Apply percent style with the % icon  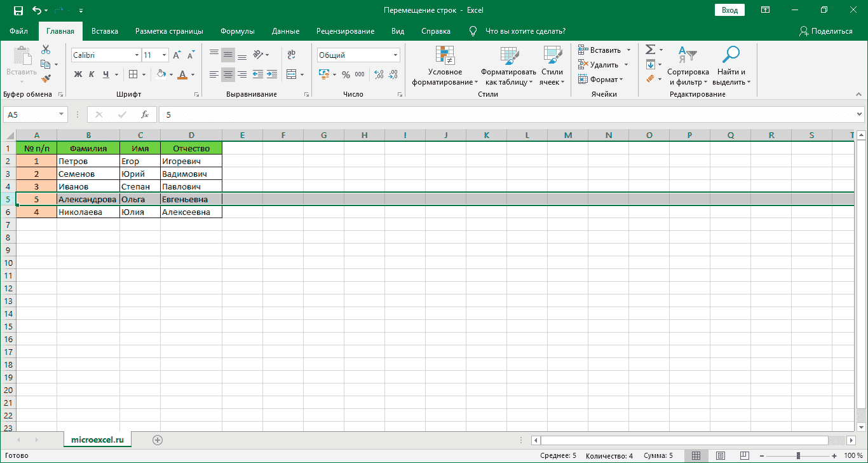click(346, 74)
